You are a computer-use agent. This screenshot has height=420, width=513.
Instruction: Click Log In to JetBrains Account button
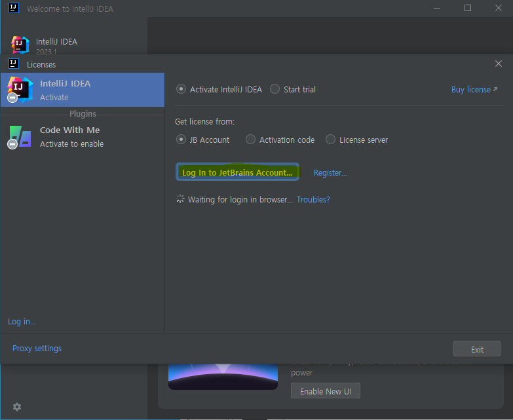(x=238, y=172)
